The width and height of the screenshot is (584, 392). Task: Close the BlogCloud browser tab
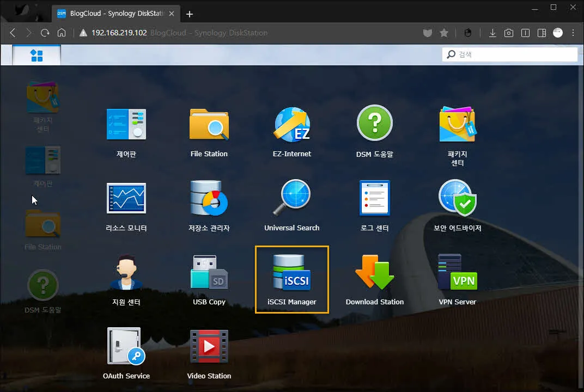point(172,14)
